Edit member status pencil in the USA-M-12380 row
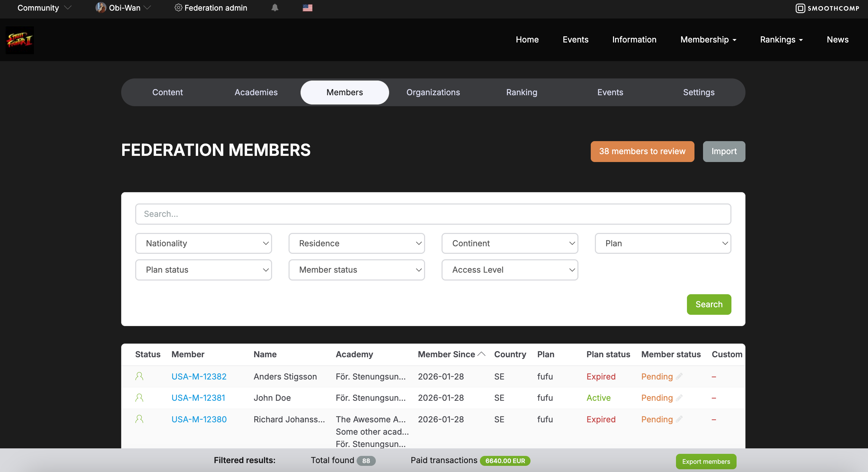This screenshot has height=472, width=868. point(679,419)
